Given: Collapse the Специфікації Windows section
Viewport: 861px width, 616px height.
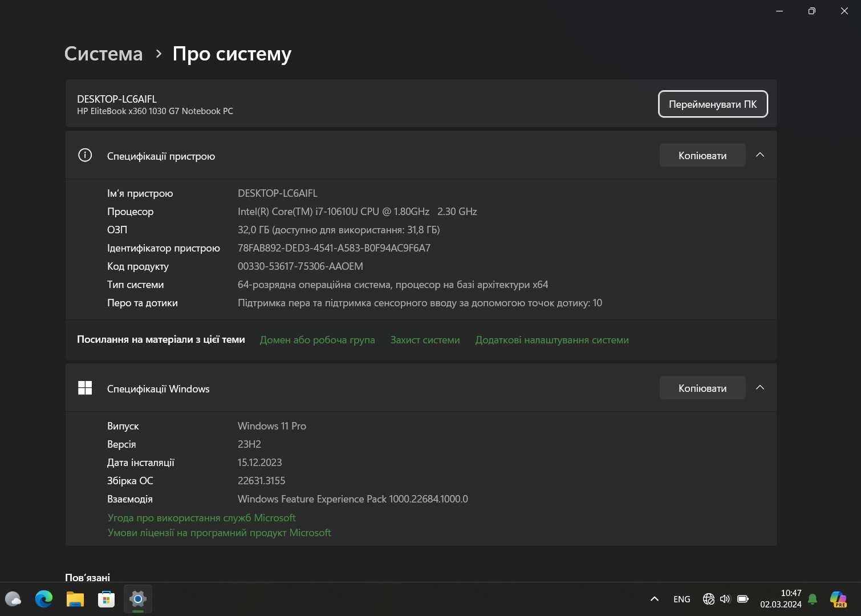Looking at the screenshot, I should pos(760,388).
